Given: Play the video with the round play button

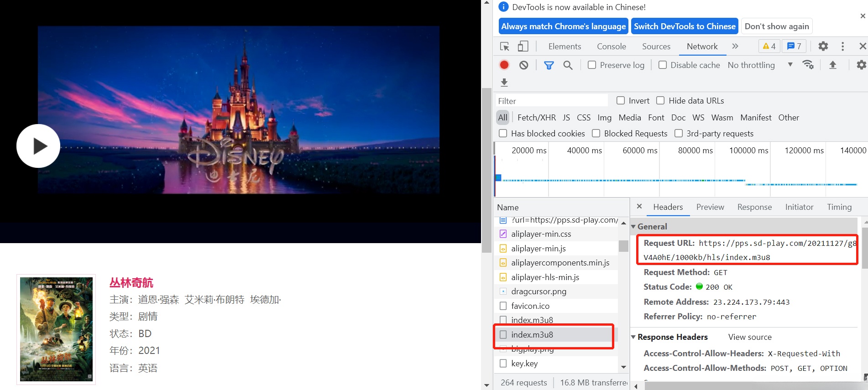Looking at the screenshot, I should click(38, 146).
